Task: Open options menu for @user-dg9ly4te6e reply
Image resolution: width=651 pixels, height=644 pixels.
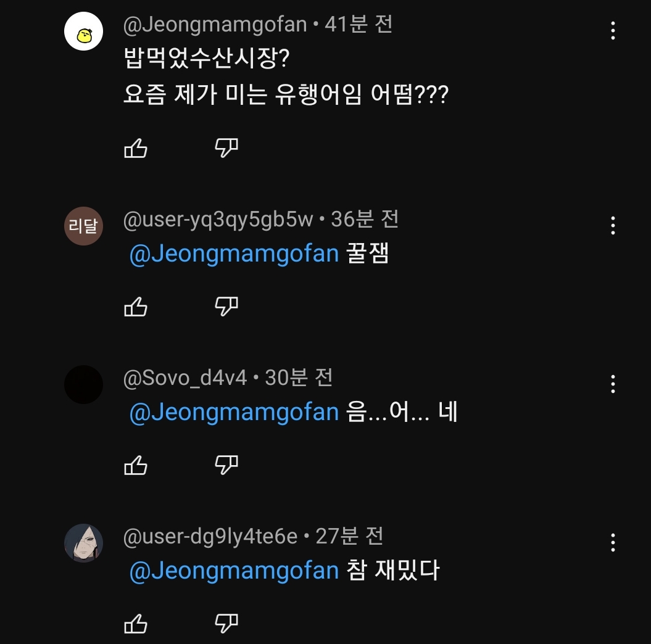Action: pyautogui.click(x=613, y=542)
